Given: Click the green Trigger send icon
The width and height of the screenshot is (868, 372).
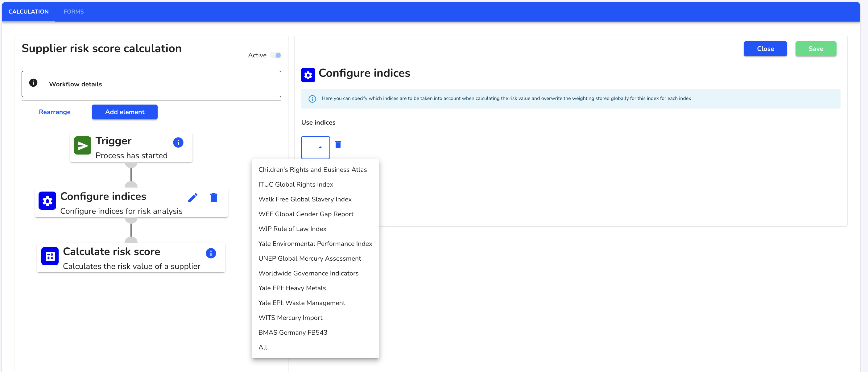Looking at the screenshot, I should tap(83, 146).
